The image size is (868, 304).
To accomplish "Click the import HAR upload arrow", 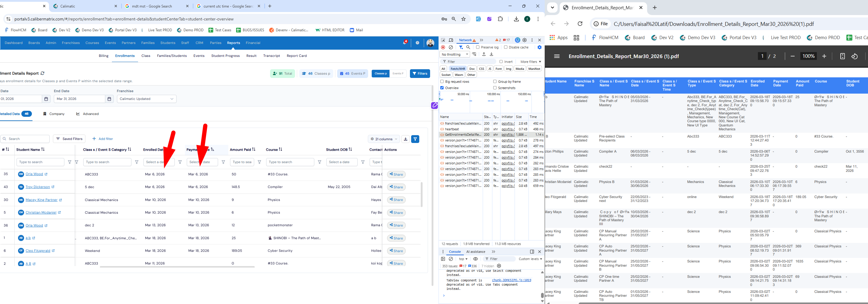I will coord(484,54).
